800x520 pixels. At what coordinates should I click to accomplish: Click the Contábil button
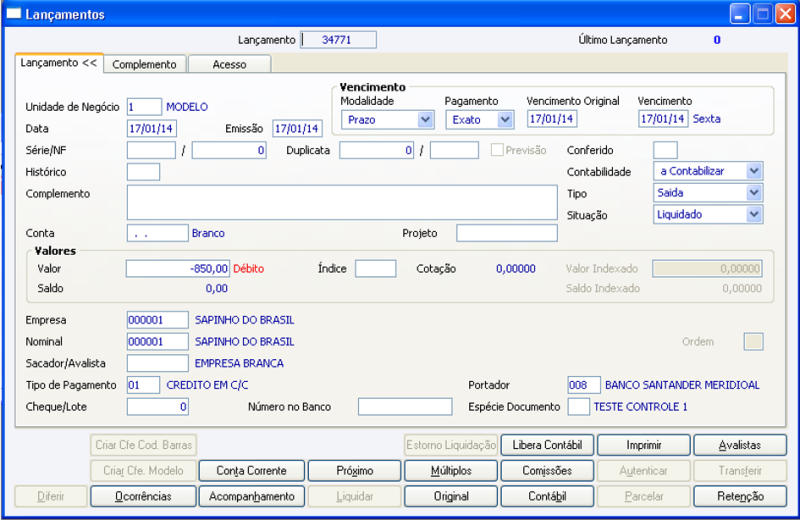point(547,496)
